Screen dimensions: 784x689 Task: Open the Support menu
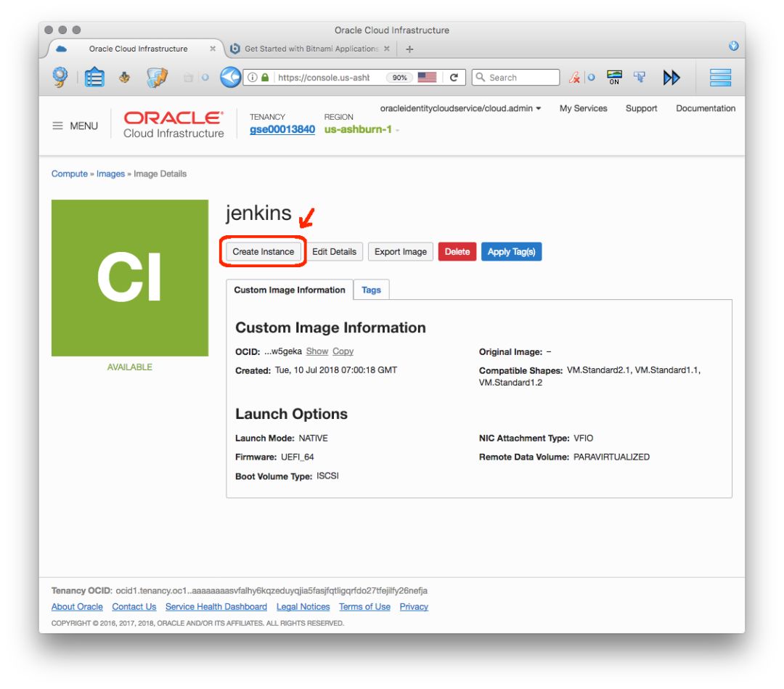point(641,108)
